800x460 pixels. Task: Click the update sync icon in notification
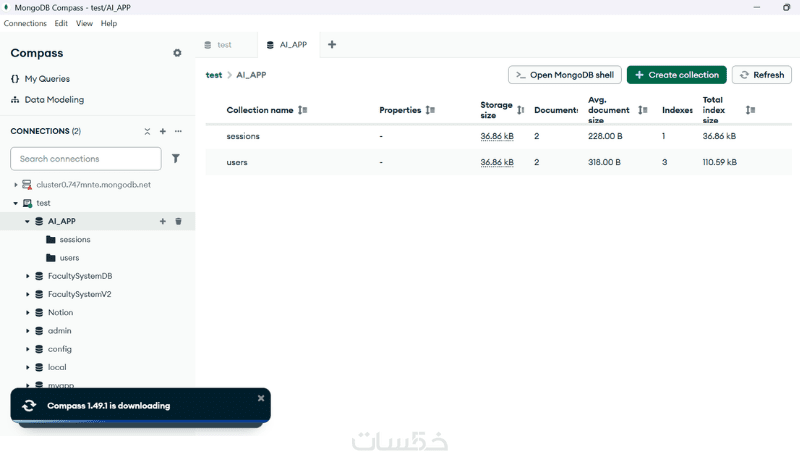(x=29, y=405)
